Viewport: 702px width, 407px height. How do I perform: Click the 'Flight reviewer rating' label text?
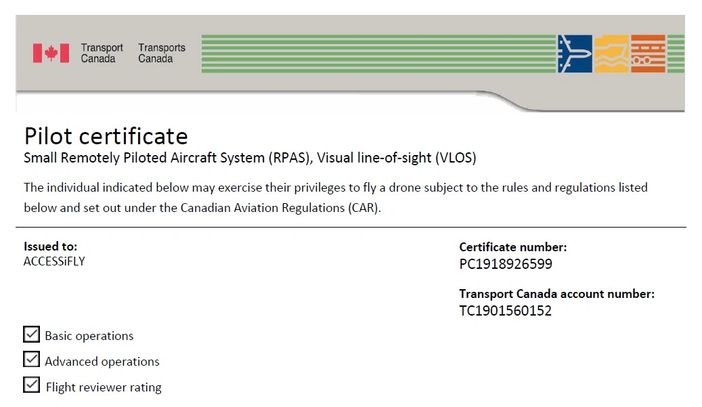[x=103, y=387]
